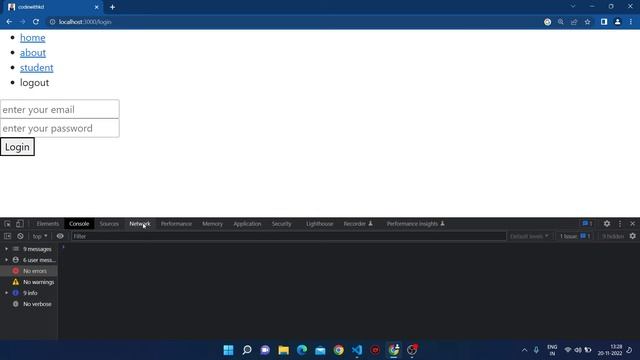Create a live expression with eye icon

pos(60,236)
